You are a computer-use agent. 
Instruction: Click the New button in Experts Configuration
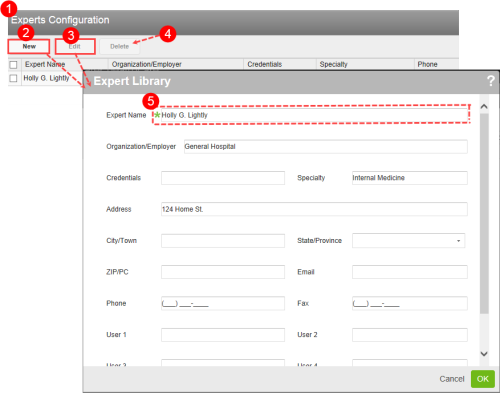coord(29,46)
